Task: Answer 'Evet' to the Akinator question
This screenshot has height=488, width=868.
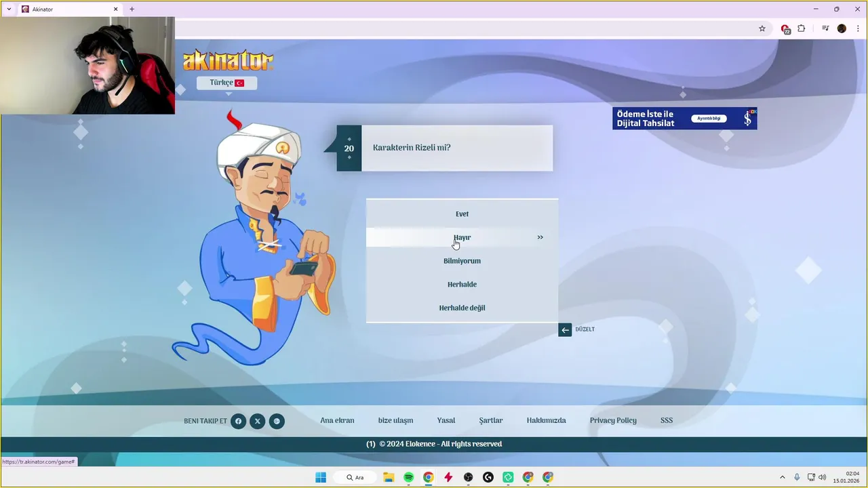Action: tap(462, 214)
